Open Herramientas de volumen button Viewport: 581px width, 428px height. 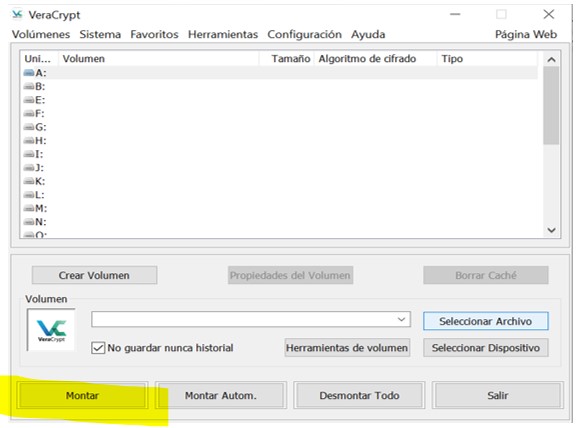click(x=347, y=348)
